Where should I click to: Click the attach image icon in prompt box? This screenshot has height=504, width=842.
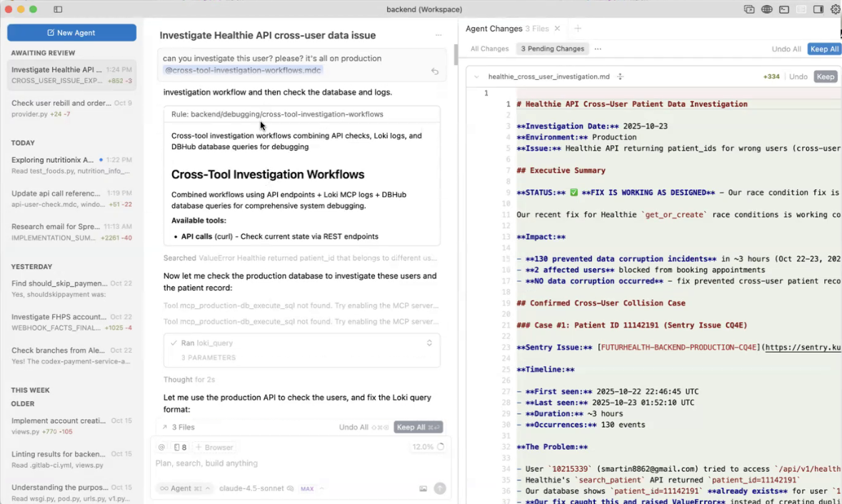coord(423,488)
